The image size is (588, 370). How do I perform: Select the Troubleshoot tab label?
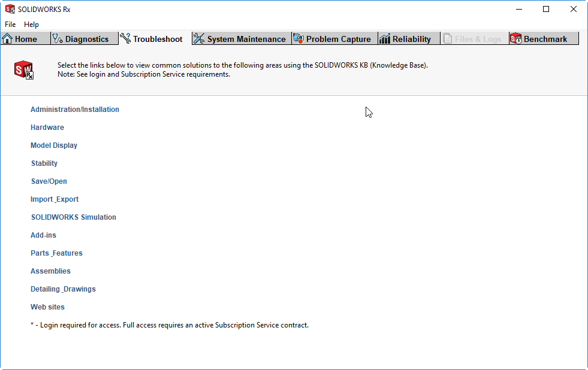click(x=158, y=39)
